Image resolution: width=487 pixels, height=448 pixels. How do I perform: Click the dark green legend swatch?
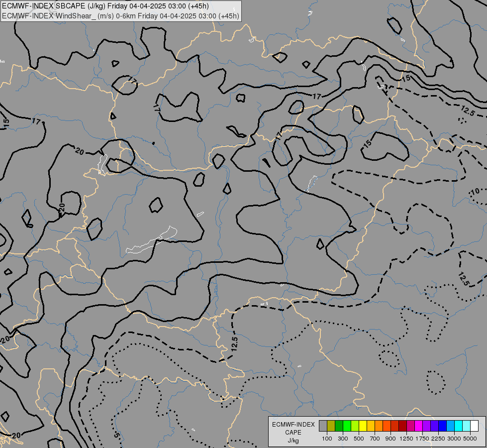point(339,426)
